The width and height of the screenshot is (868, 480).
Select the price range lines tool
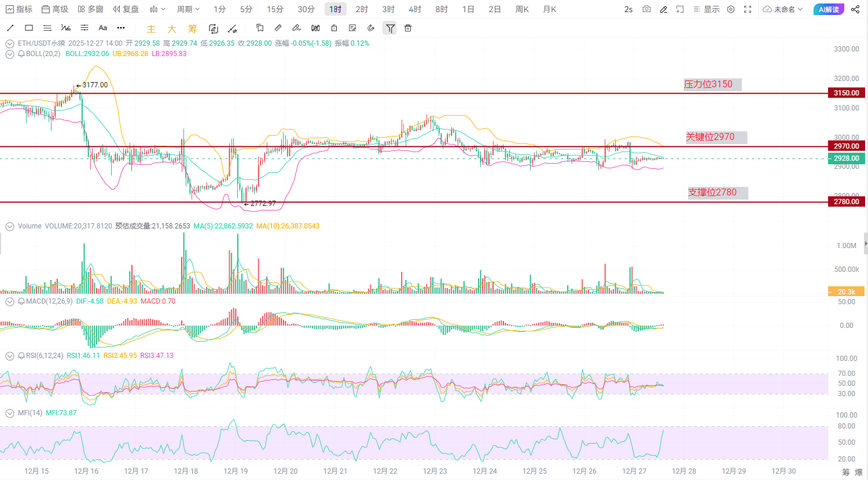(84, 28)
